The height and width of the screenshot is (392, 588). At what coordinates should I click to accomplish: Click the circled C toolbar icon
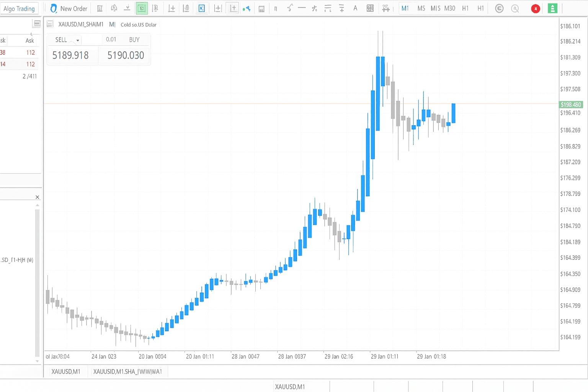coord(499,8)
